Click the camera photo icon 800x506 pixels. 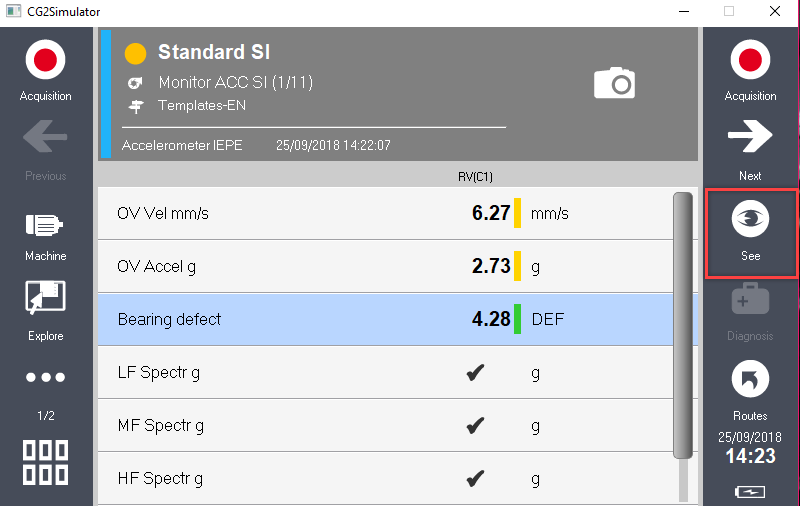tap(615, 83)
